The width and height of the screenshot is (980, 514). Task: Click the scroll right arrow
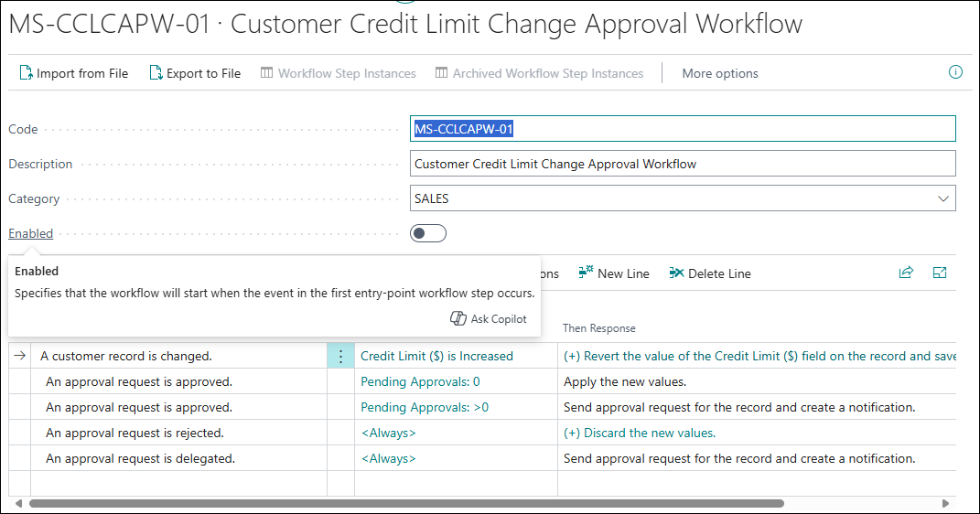click(x=945, y=503)
